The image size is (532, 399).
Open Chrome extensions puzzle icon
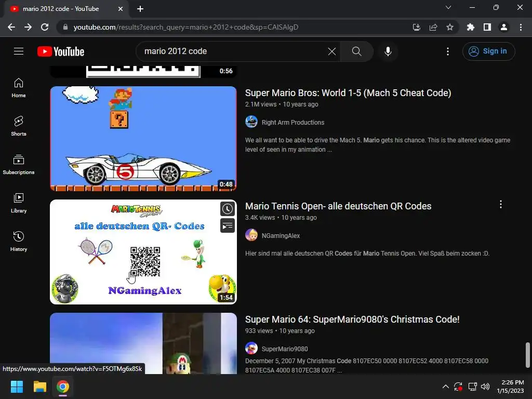(471, 27)
